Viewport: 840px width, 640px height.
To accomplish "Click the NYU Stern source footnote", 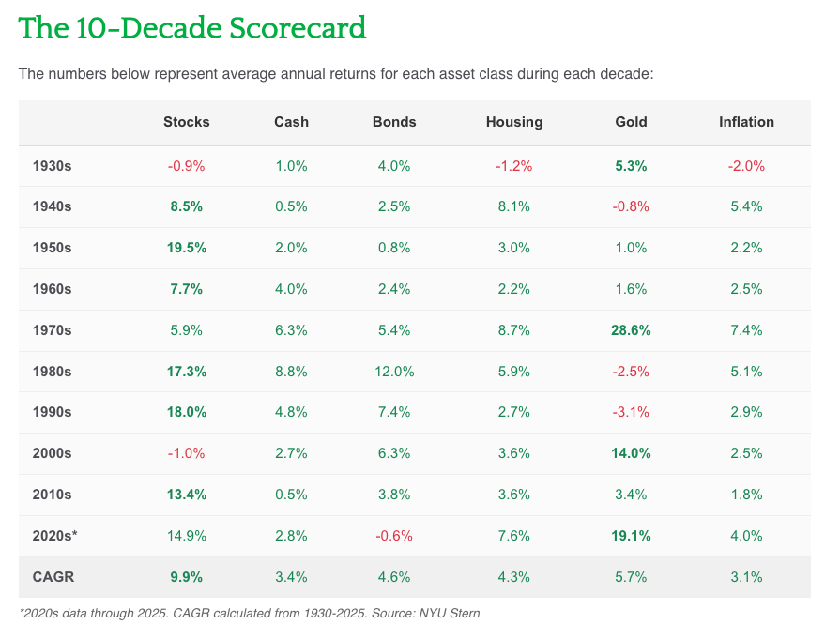I will (x=250, y=614).
